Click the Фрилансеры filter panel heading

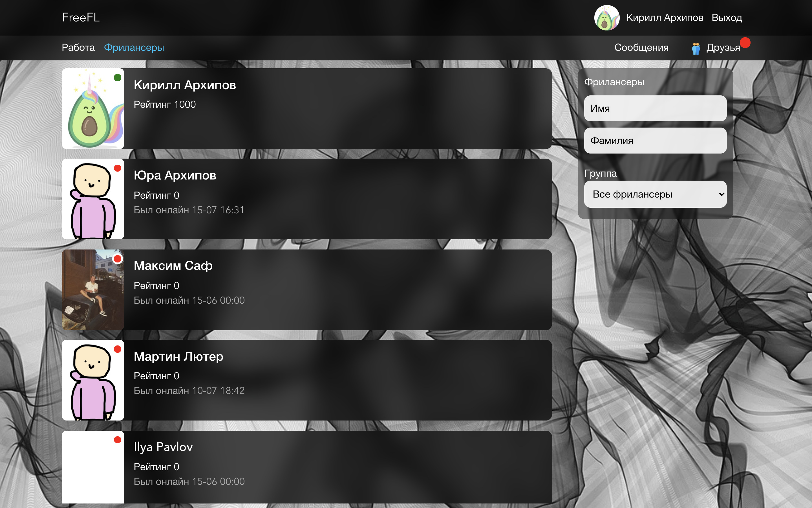click(614, 82)
